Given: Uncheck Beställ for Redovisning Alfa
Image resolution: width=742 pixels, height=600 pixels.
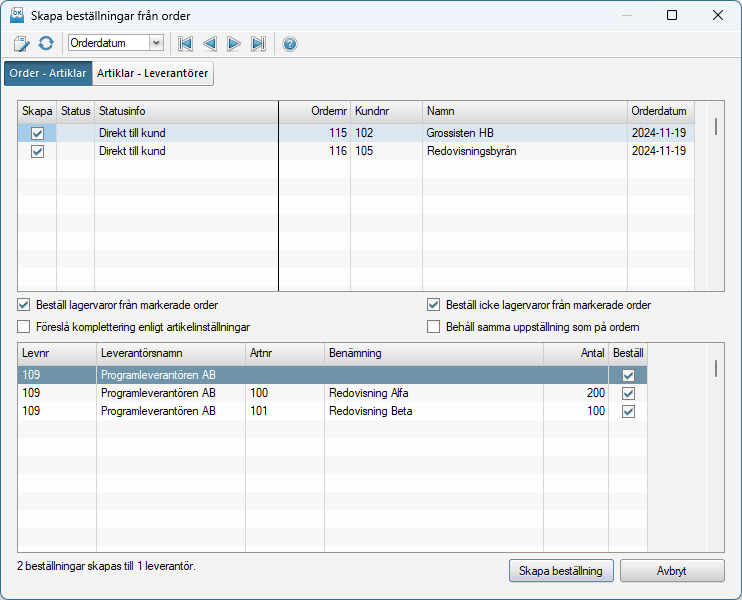Looking at the screenshot, I should pos(628,394).
